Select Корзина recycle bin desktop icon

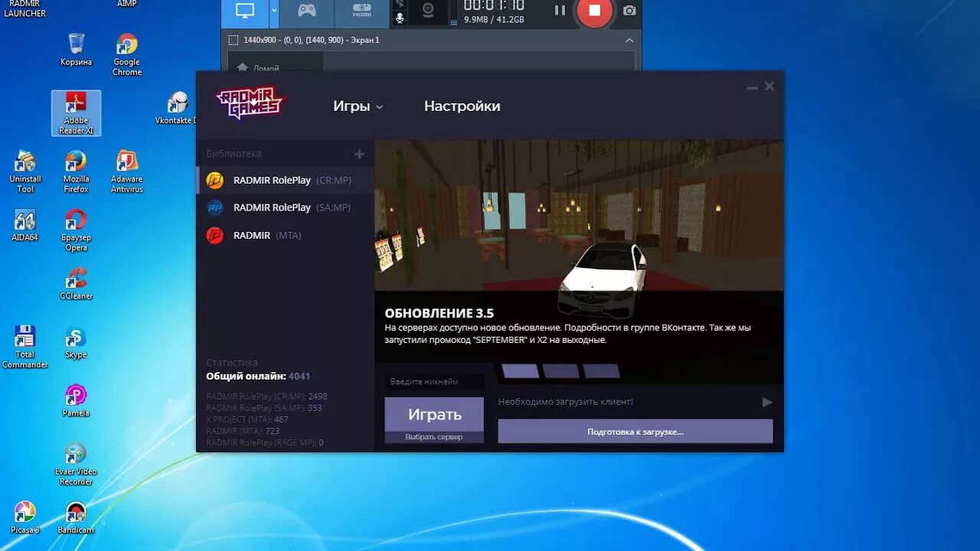[x=76, y=50]
